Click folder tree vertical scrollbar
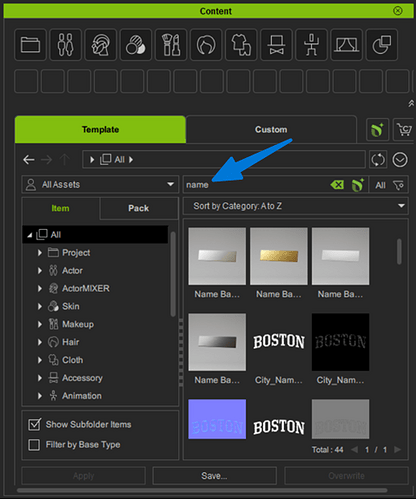This screenshot has width=416, height=500. [x=173, y=274]
